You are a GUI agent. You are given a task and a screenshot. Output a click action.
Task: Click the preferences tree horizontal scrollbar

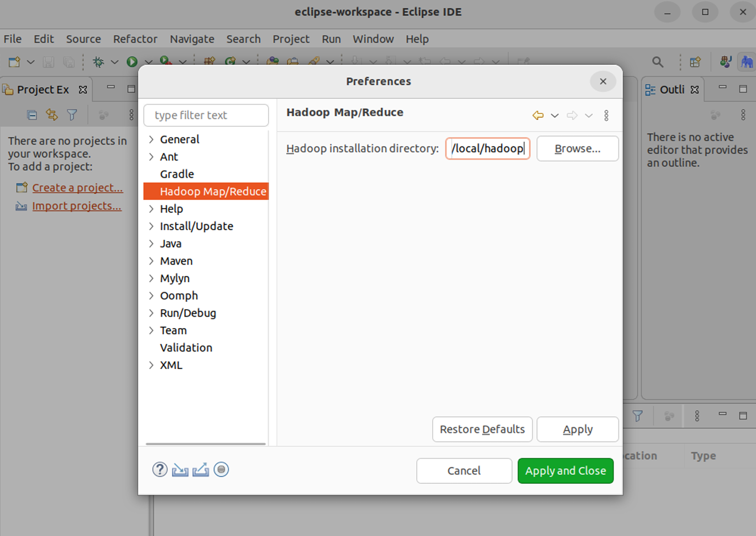(x=205, y=444)
